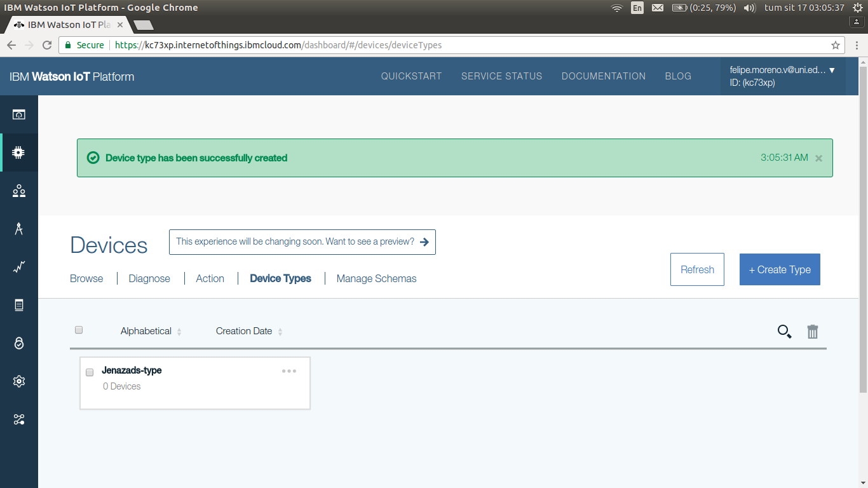
Task: Open the Security padlock icon in sidebar
Action: (x=19, y=343)
